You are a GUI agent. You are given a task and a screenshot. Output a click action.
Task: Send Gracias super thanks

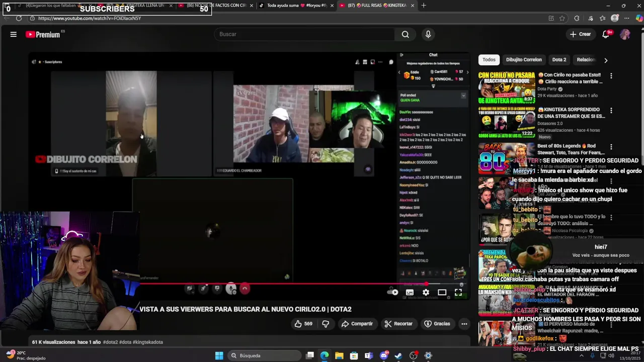(437, 324)
